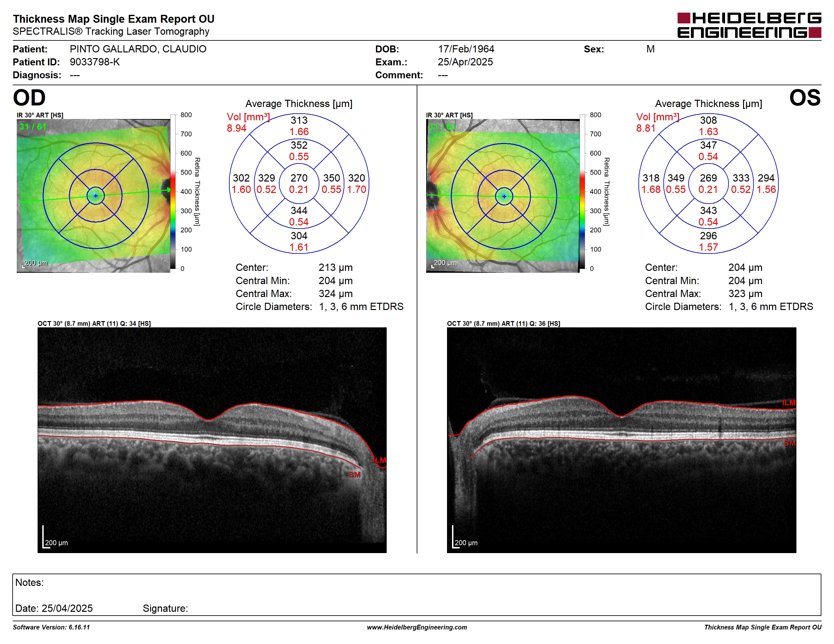Select OS total volume '8.81'
Screen dimensions: 834x644
(646, 128)
